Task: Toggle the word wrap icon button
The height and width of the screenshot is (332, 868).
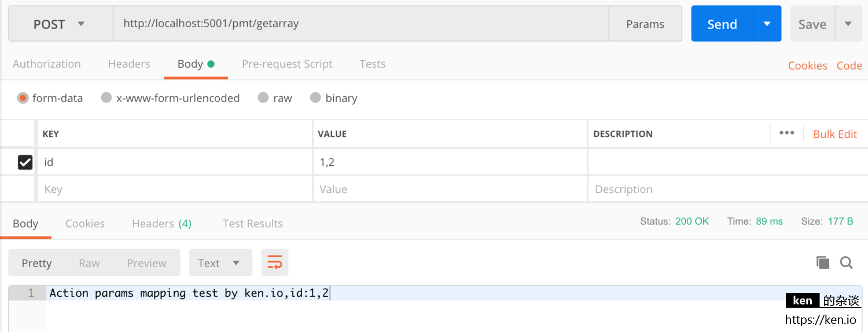Action: coord(275,262)
